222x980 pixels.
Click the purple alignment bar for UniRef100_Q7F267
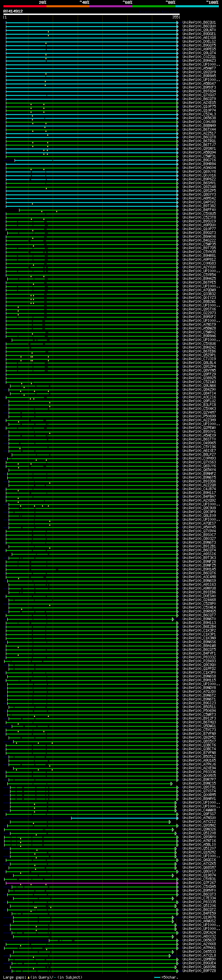pyautogui.click(x=92, y=883)
